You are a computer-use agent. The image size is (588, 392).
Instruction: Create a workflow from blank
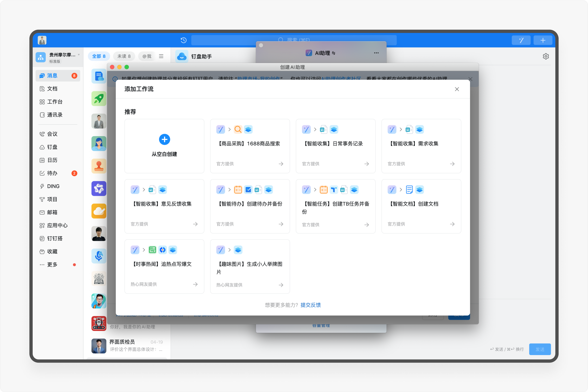pyautogui.click(x=164, y=146)
